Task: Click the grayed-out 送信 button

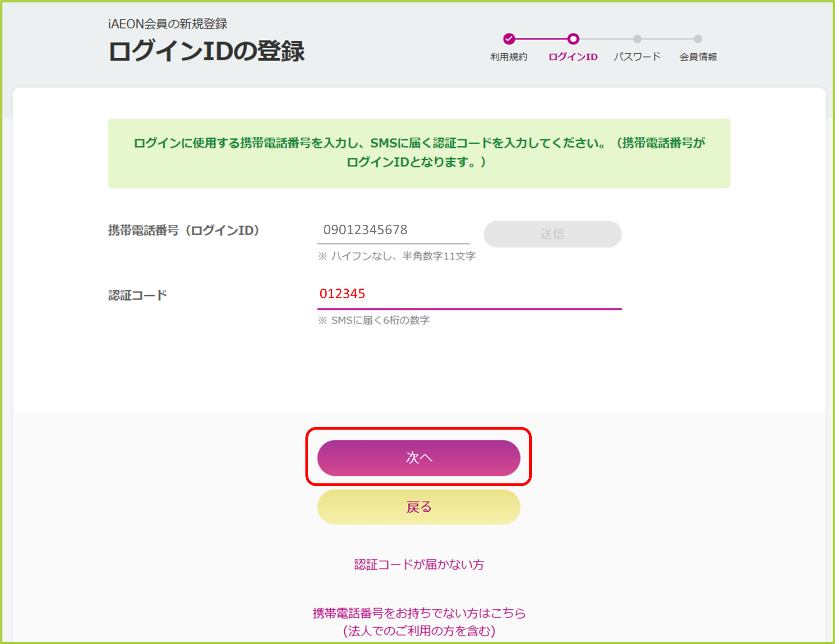Action: click(x=553, y=234)
